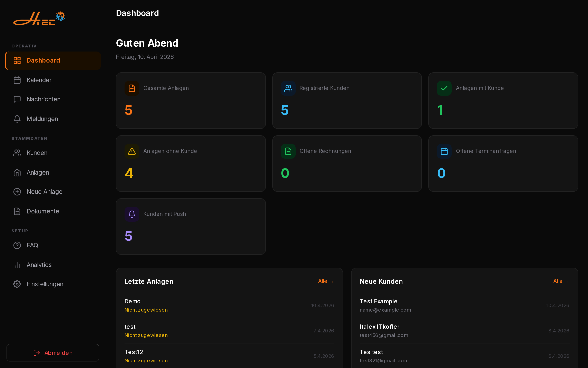Click the Abmelden logout arrow icon
Image resolution: width=588 pixels, height=368 pixels.
[x=37, y=353]
